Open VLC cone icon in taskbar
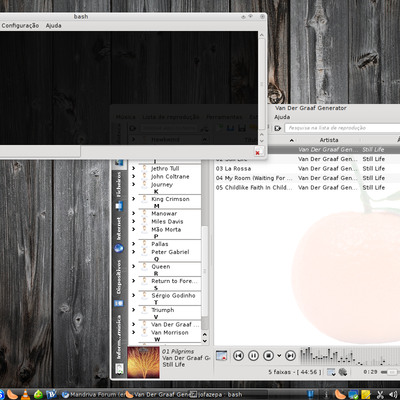 25,394
